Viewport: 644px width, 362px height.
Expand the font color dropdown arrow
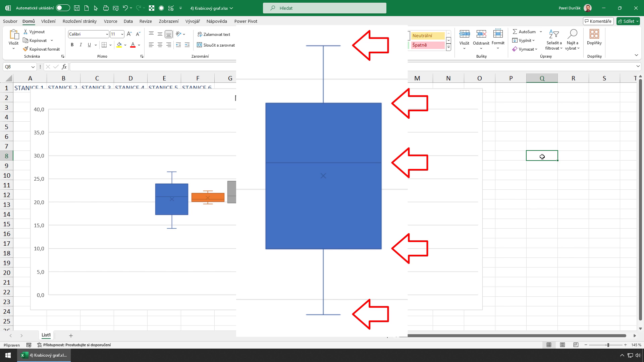point(139,45)
